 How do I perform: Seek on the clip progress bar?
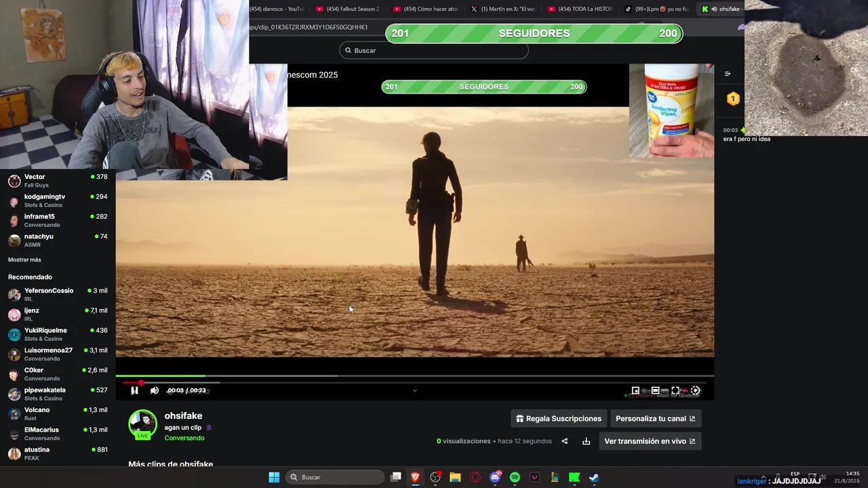pyautogui.click(x=414, y=375)
